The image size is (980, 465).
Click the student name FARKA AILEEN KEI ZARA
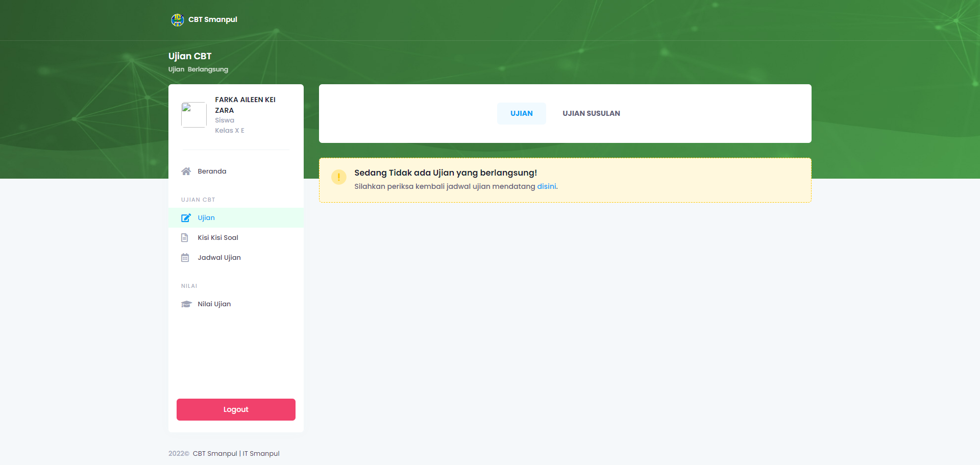coord(245,105)
